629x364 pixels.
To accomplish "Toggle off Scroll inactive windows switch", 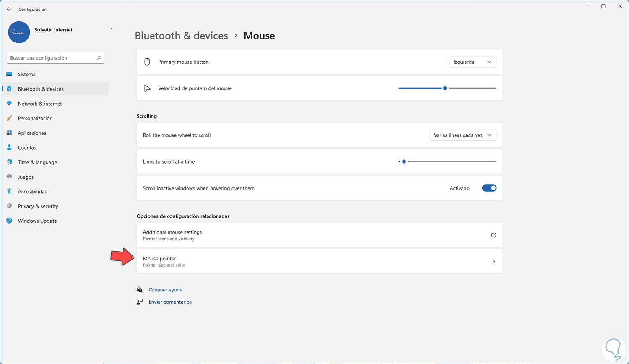I will tap(489, 188).
